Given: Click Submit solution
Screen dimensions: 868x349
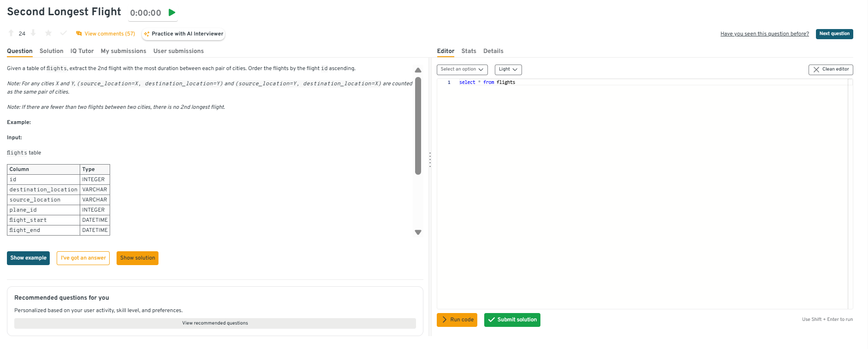Looking at the screenshot, I should (512, 319).
